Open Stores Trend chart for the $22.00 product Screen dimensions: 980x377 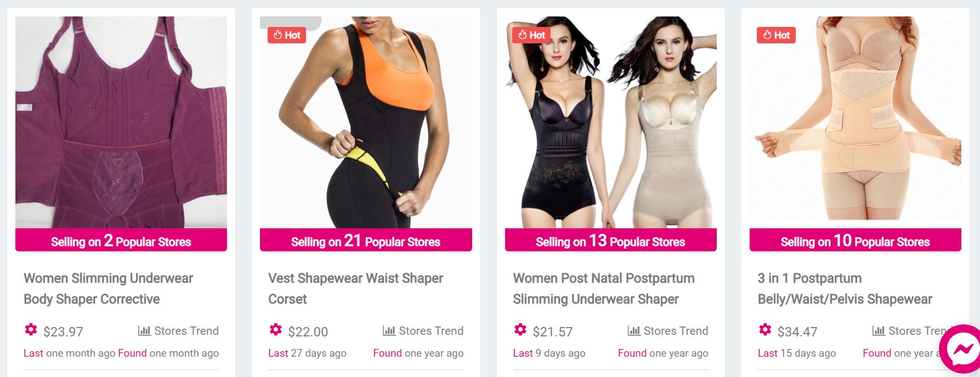click(423, 331)
